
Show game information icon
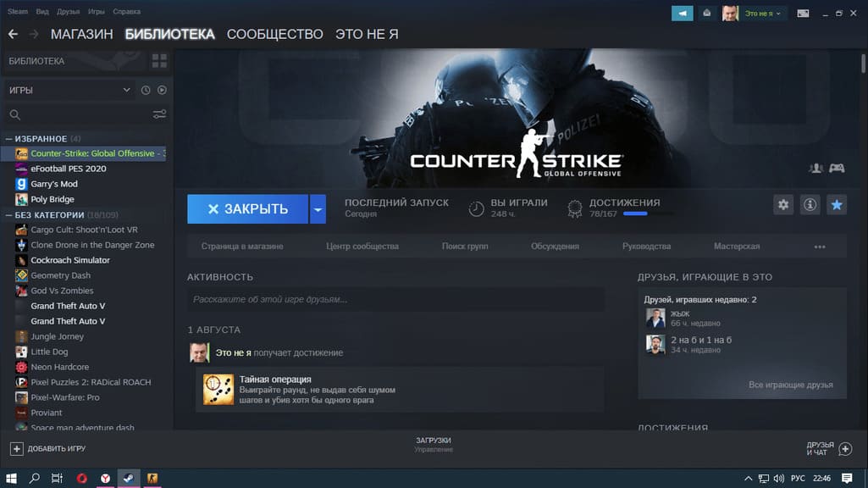coord(810,204)
